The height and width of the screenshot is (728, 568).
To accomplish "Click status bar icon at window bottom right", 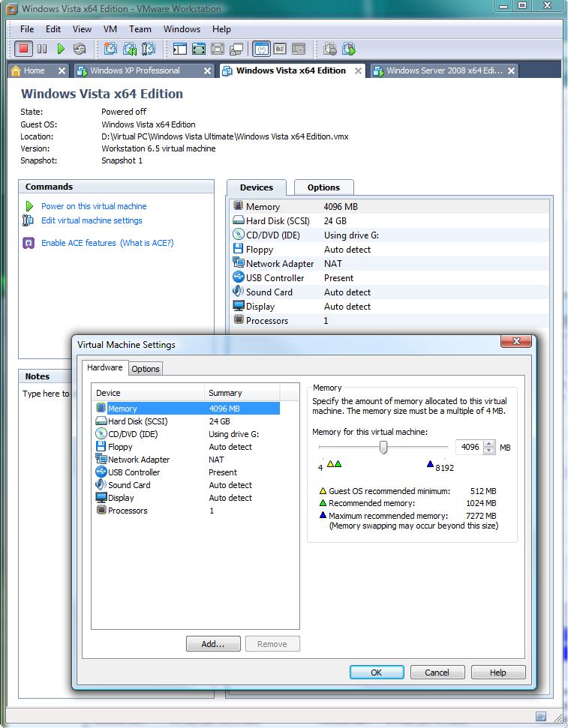I will pyautogui.click(x=541, y=715).
